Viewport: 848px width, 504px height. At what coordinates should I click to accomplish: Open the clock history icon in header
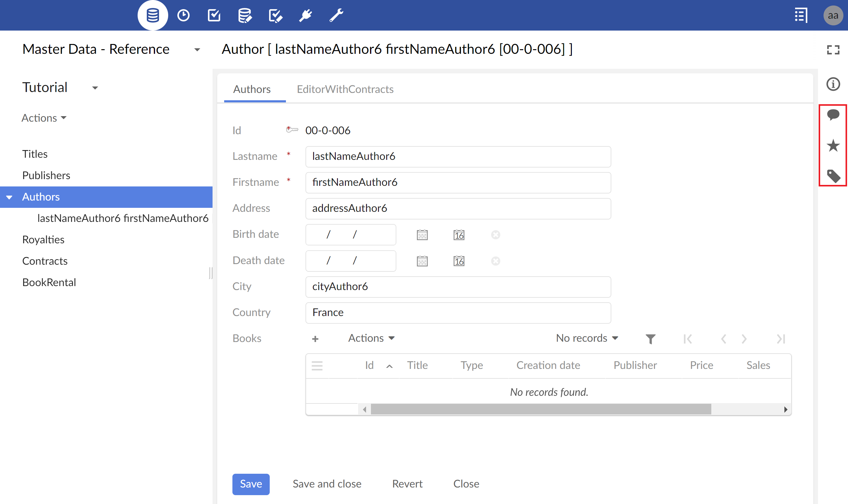pos(183,15)
